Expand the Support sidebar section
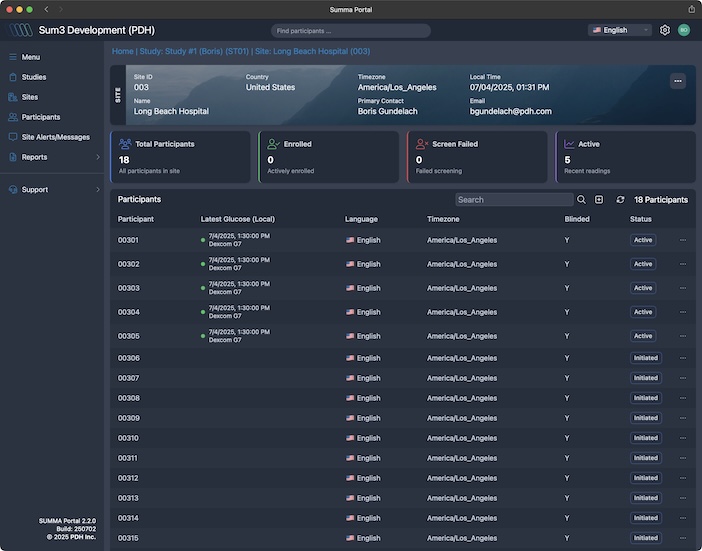Screen dimensions: 702x551 [x=97, y=189]
